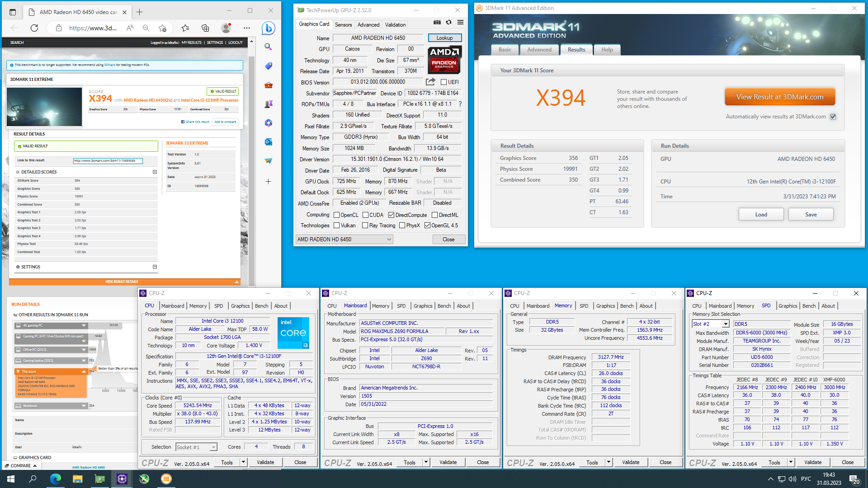This screenshot has width=868, height=488.
Task: Switch to the Advanced tab in GPU-Z
Action: (x=368, y=25)
